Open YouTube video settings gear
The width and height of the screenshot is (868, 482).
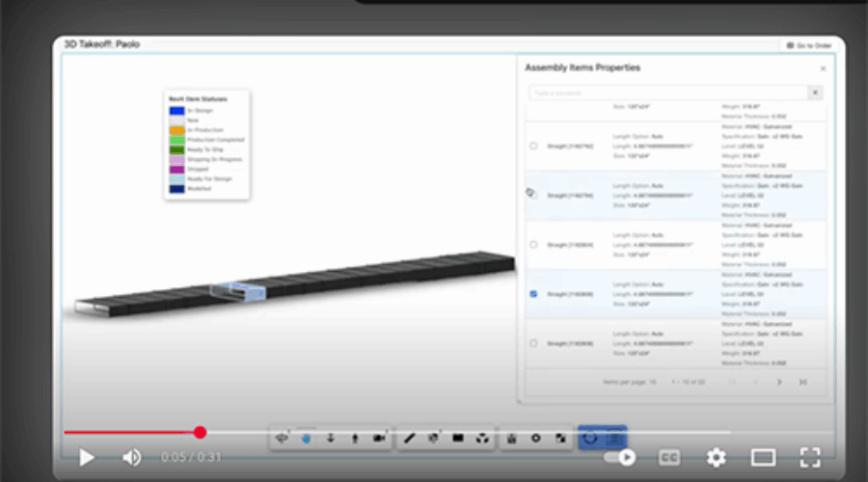(x=716, y=457)
